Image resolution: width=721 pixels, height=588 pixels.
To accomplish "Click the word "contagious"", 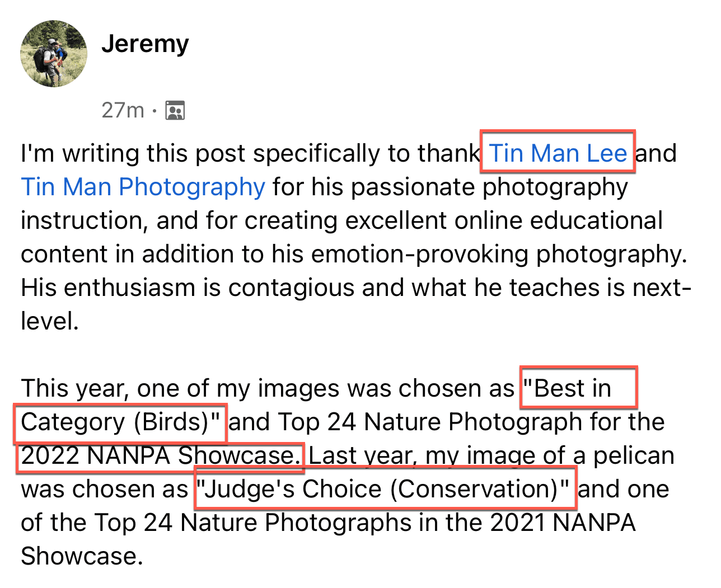I will pyautogui.click(x=291, y=288).
